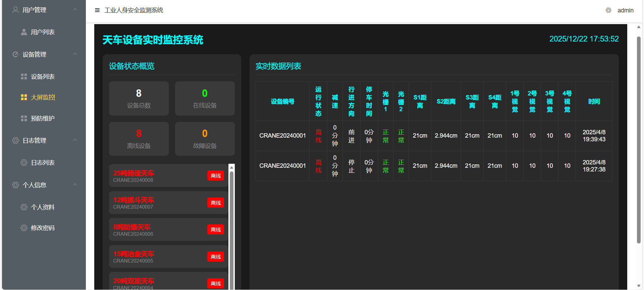Click the 运行状态 column header
Screen dimensions: 644x290
click(318, 101)
